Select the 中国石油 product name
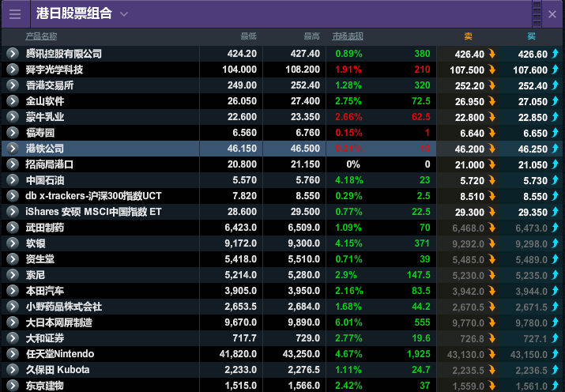 (x=45, y=180)
